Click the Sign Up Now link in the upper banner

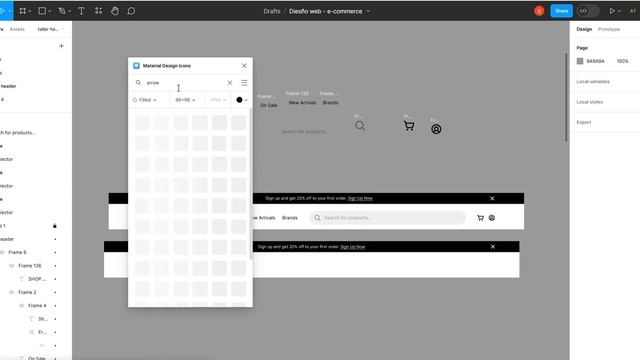pos(360,198)
